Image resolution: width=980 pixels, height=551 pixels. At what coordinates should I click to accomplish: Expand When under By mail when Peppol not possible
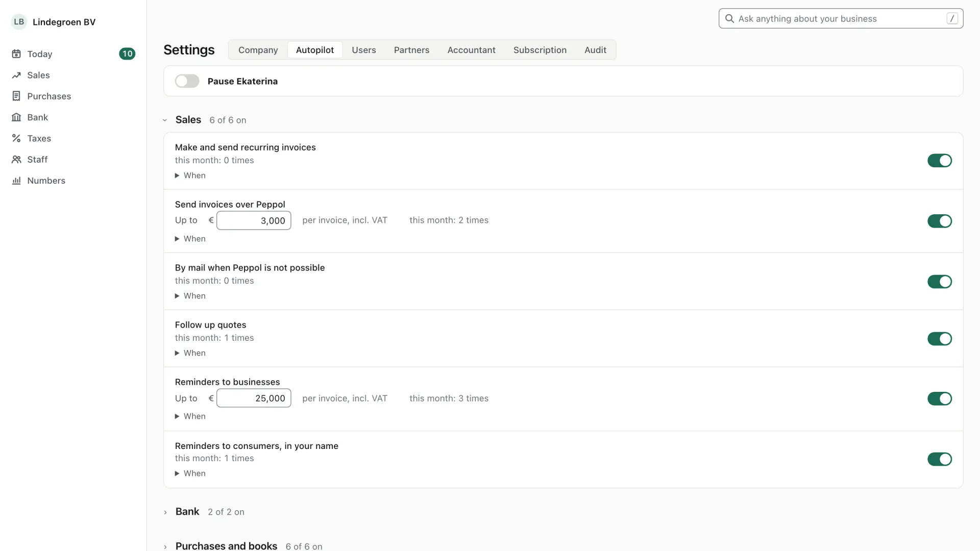point(190,296)
